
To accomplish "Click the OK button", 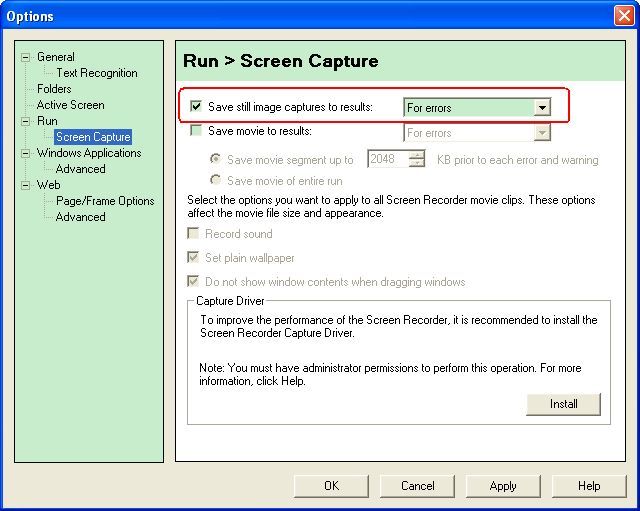I will (331, 486).
